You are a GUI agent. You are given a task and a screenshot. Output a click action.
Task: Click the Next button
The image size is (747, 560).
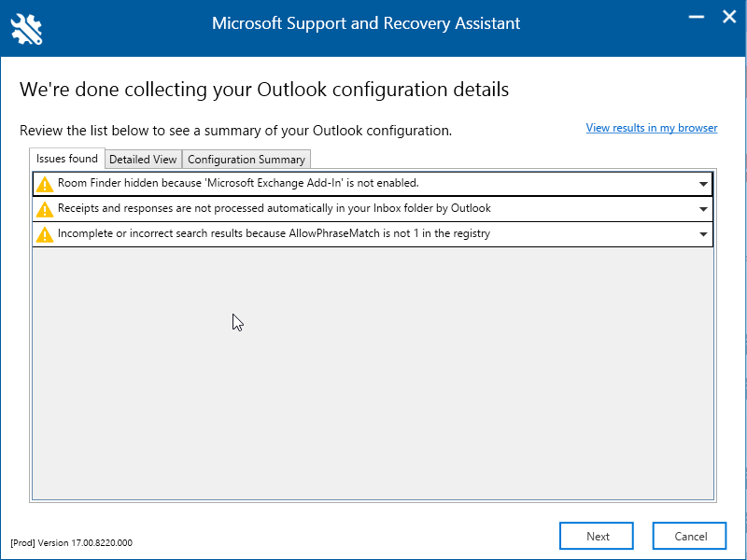[597, 536]
